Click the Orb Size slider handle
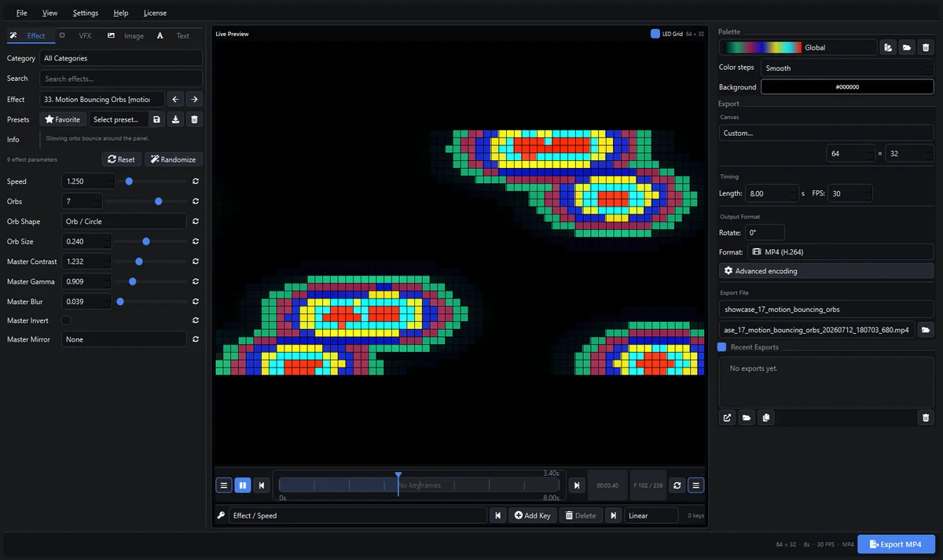Screen dimensions: 943x560 point(146,242)
